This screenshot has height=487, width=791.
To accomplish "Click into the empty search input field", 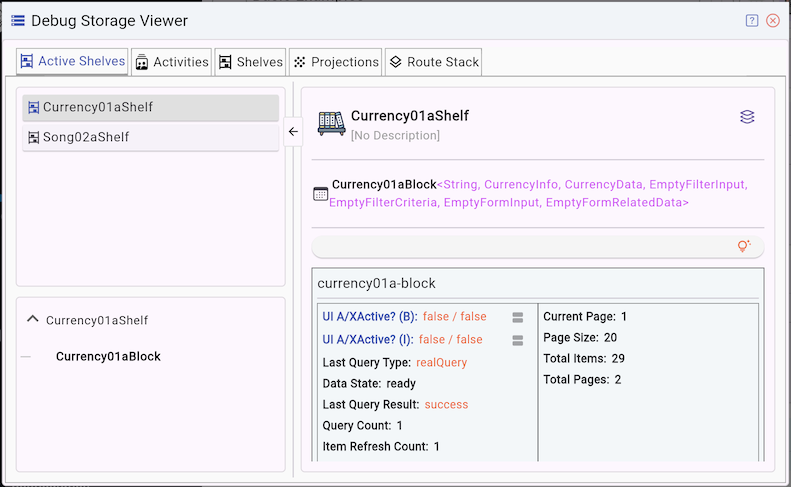I will click(520, 247).
